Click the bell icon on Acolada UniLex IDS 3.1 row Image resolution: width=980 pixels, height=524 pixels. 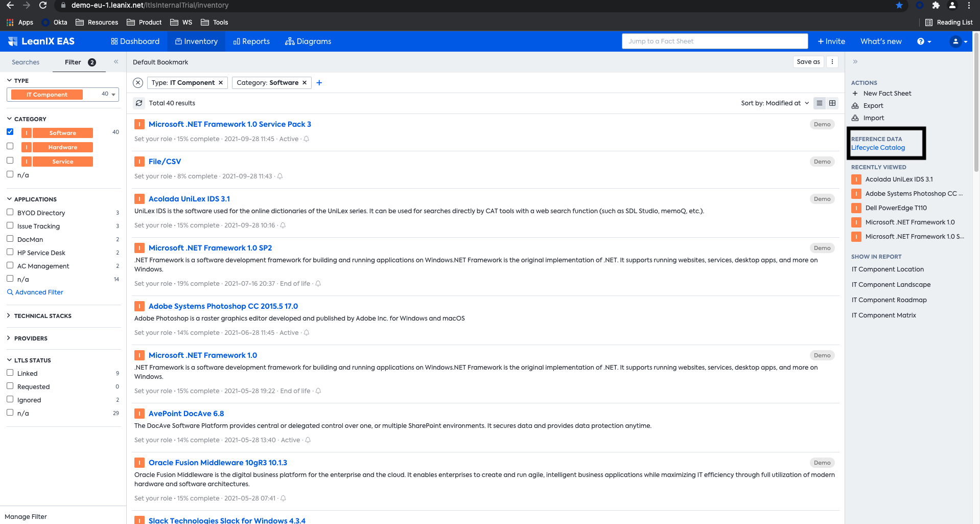(x=283, y=225)
